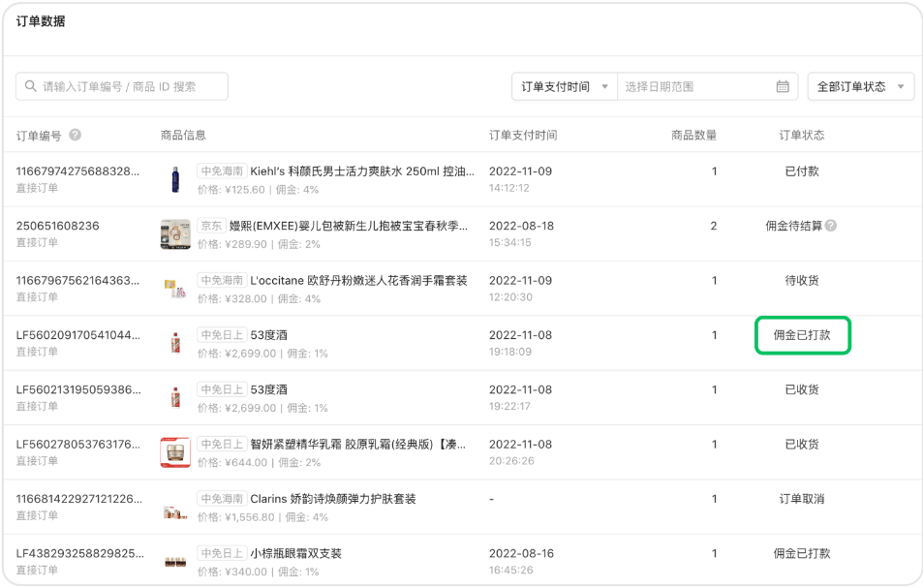
Task: Open the 订单支付时间 dropdown
Action: [x=562, y=86]
